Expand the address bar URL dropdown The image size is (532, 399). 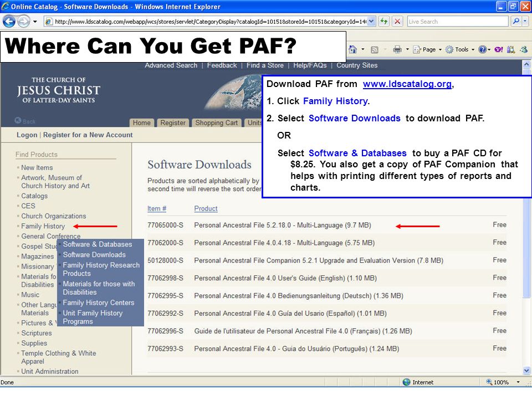coord(371,22)
